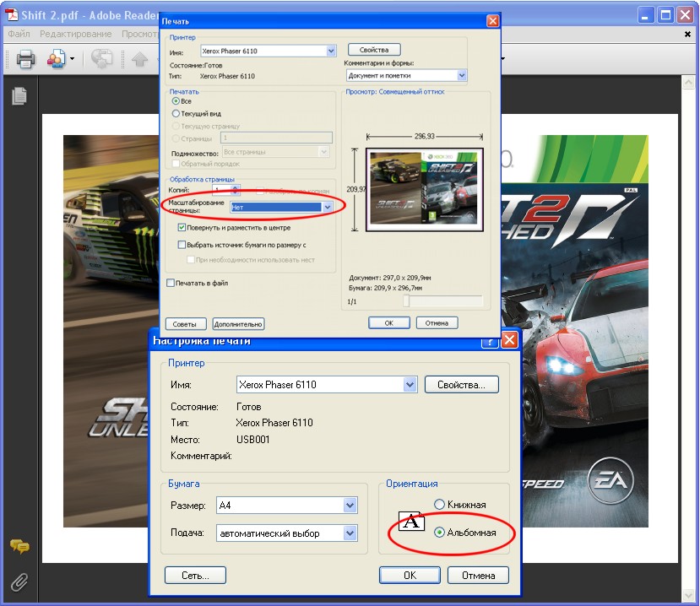
Task: Confirm Печать dialog with OK
Action: [x=388, y=322]
